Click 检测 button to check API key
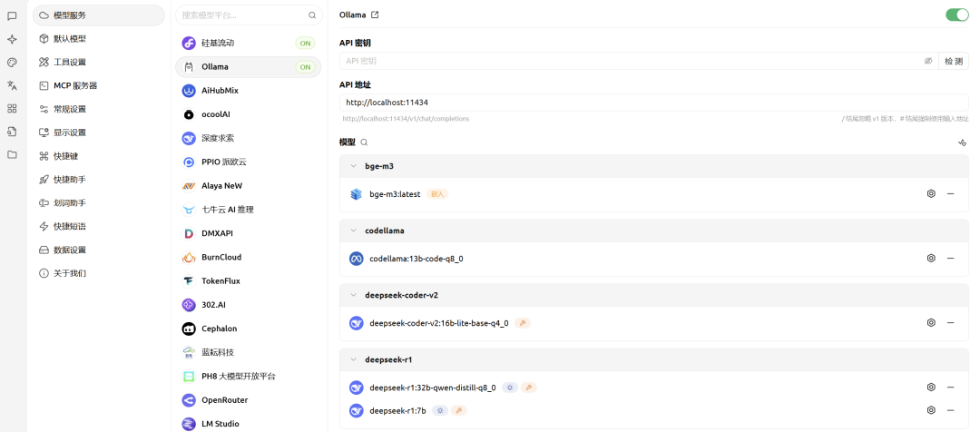This screenshot has height=432, width=980. pos(954,62)
